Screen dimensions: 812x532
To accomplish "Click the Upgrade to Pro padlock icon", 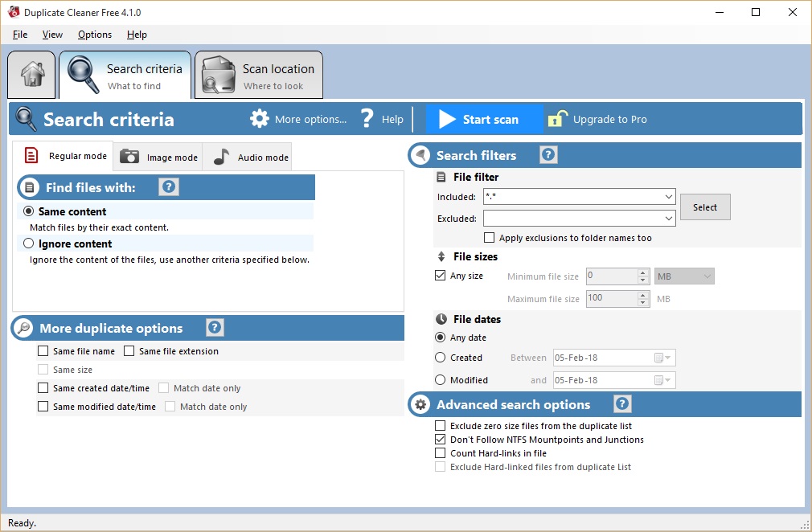I will coord(558,118).
